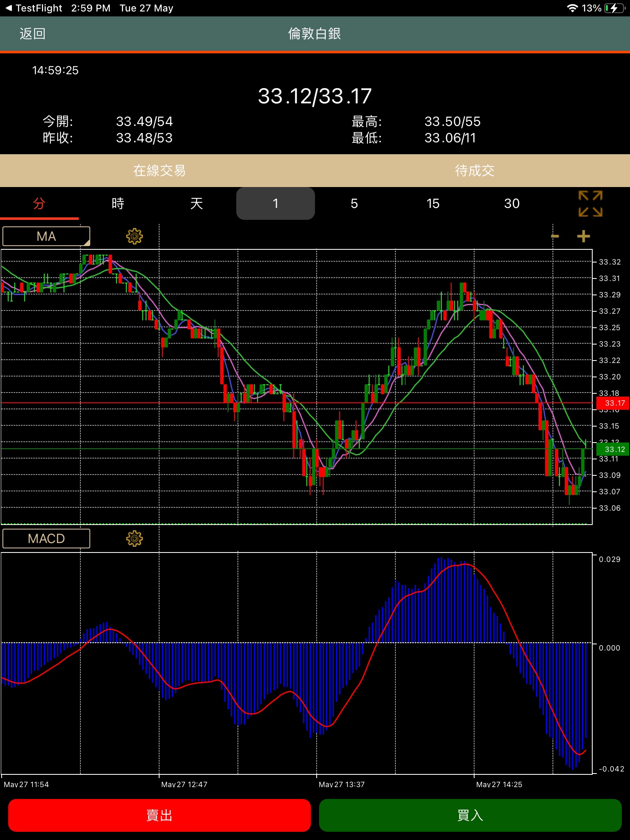Switch to 時 (hour) timeframe tab

point(118,203)
